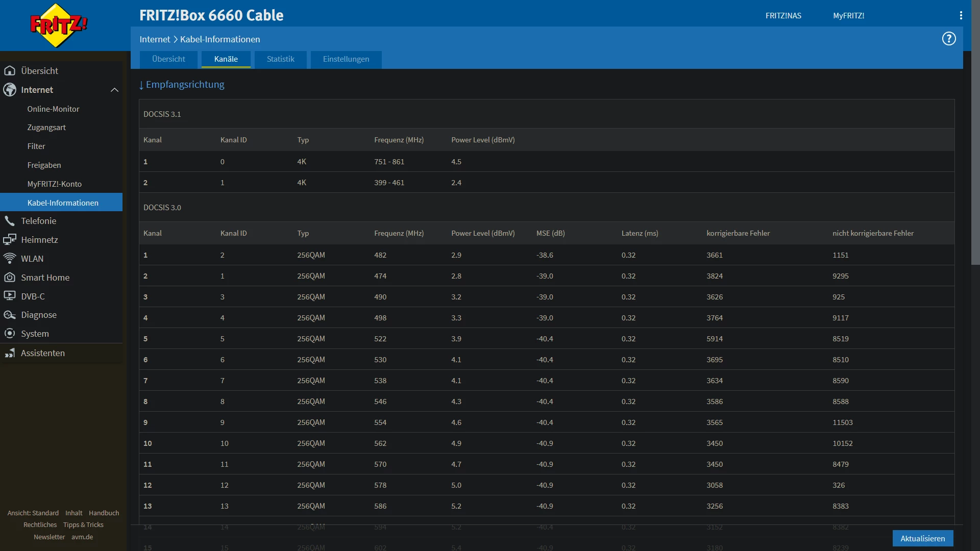Open the help question mark icon
Screen dimensions: 980x551
pyautogui.click(x=948, y=39)
